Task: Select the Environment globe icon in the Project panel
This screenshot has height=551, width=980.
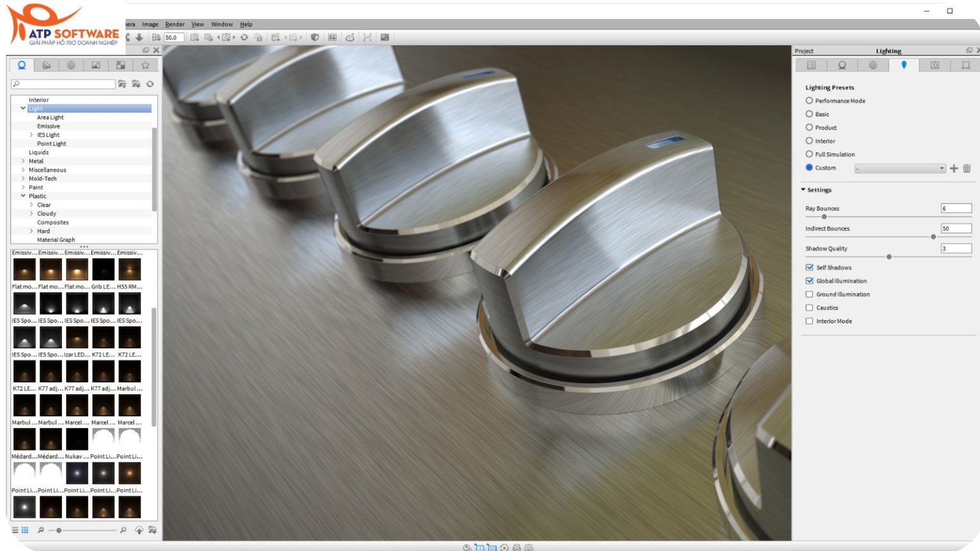Action: (x=873, y=64)
